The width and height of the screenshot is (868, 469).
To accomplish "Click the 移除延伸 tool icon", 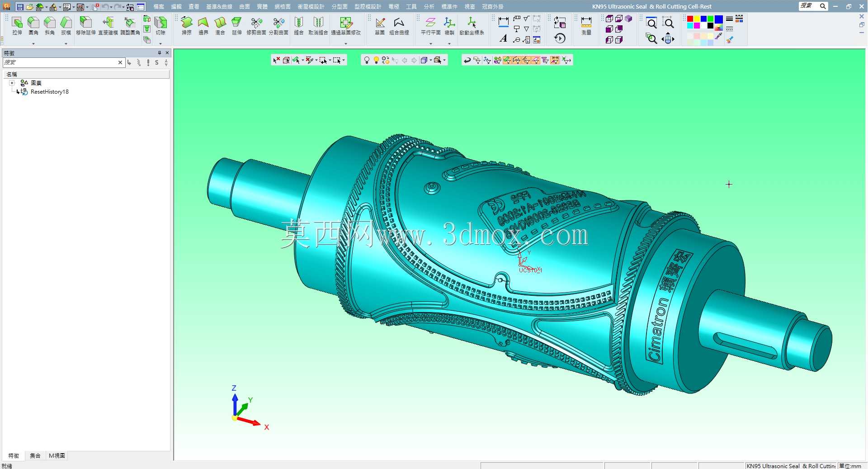I will coord(86,22).
